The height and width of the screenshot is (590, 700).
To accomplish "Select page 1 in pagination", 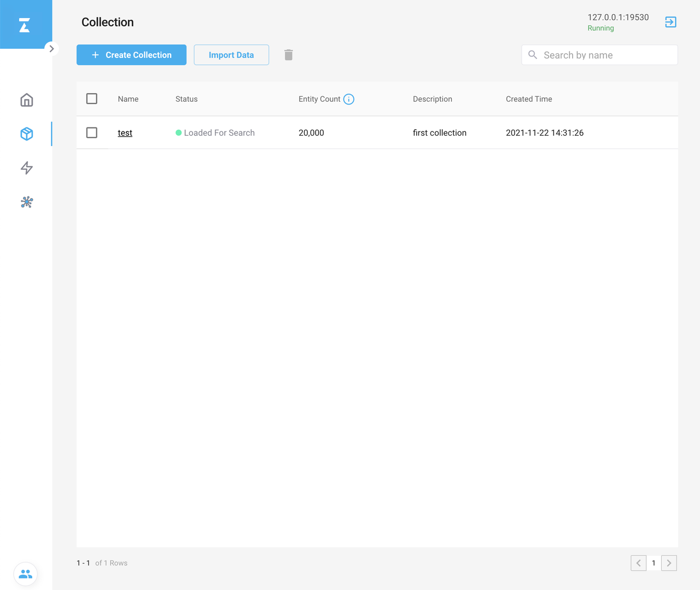I will pos(654,563).
